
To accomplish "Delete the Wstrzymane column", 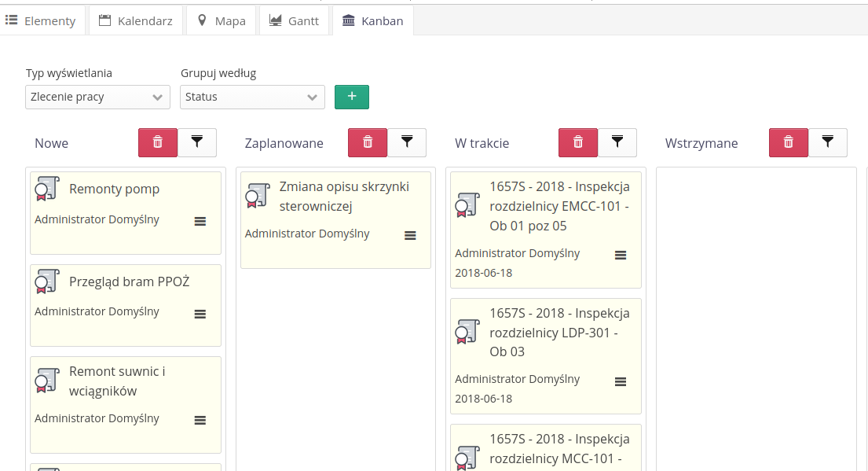I will 789,142.
